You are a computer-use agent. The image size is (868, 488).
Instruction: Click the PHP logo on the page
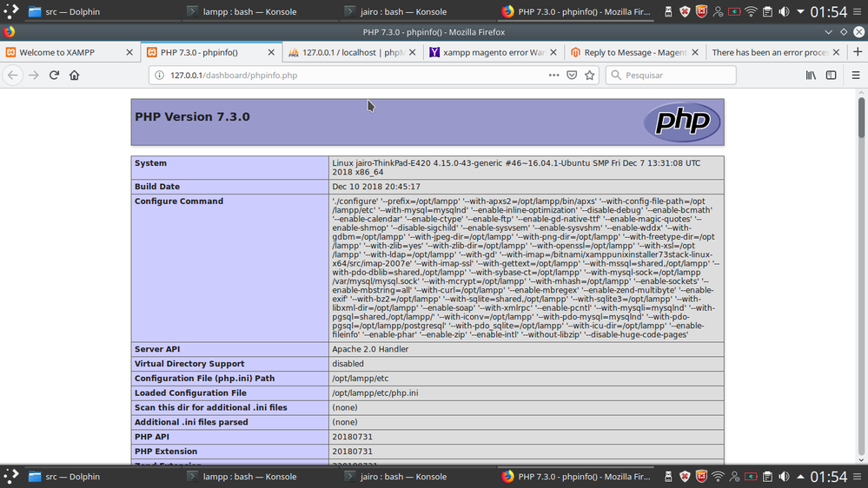681,122
